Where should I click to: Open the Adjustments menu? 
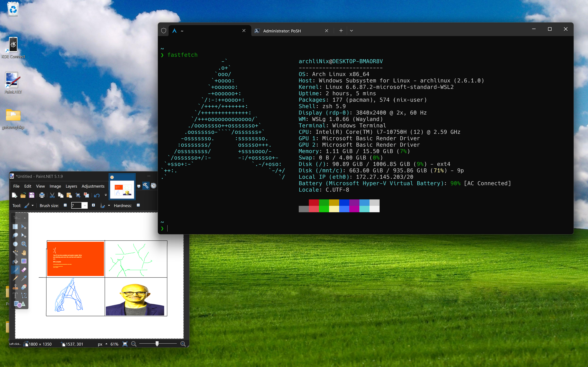coord(93,186)
